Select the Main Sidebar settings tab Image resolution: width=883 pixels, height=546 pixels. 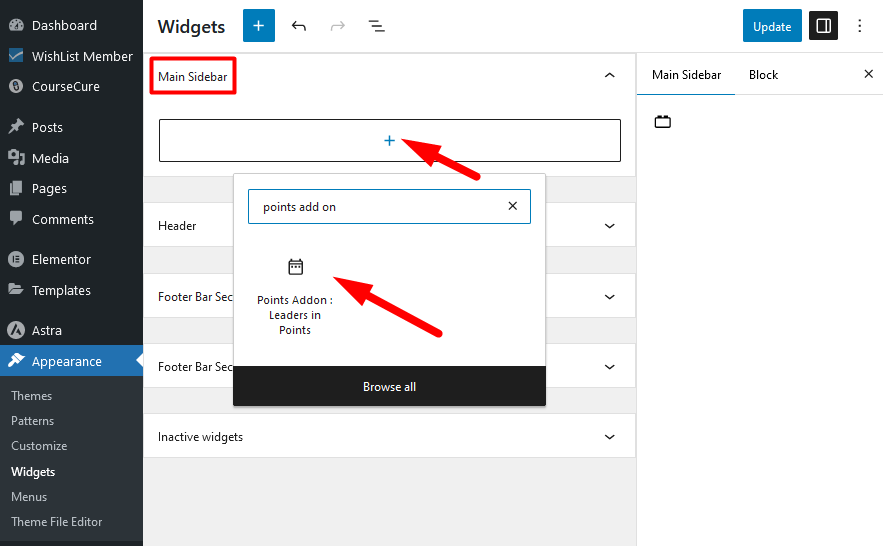686,75
